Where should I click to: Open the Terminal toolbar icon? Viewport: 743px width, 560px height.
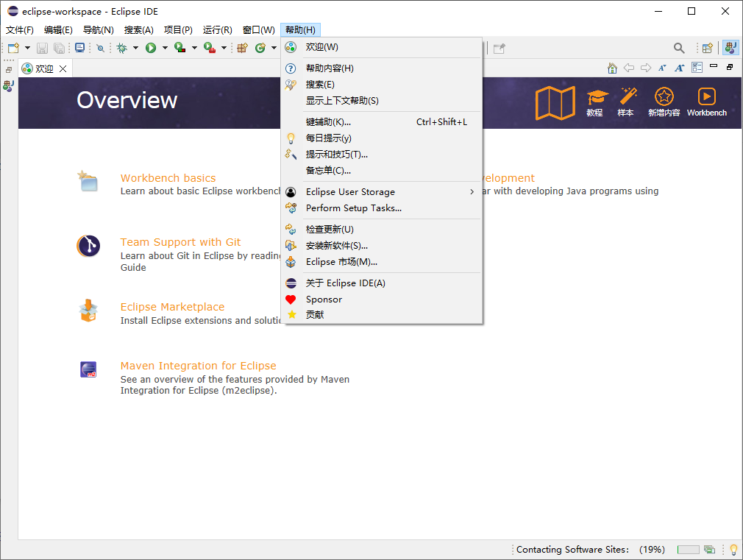click(x=80, y=48)
